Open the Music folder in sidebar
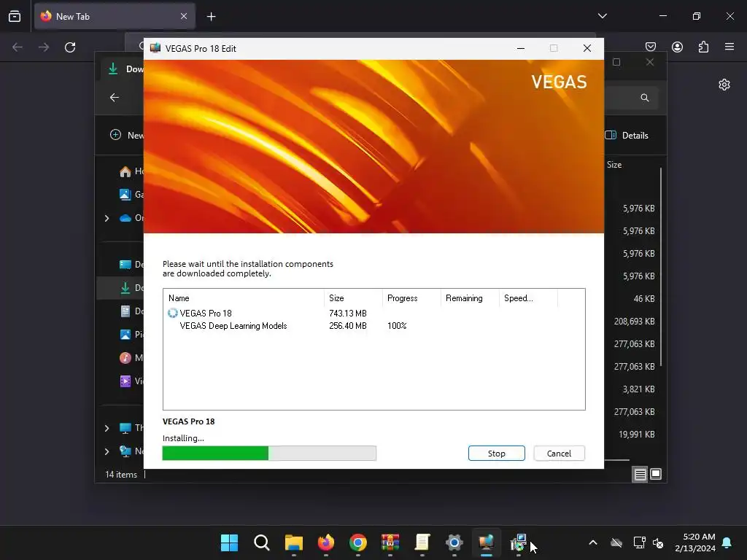The height and width of the screenshot is (560, 747). 131,357
